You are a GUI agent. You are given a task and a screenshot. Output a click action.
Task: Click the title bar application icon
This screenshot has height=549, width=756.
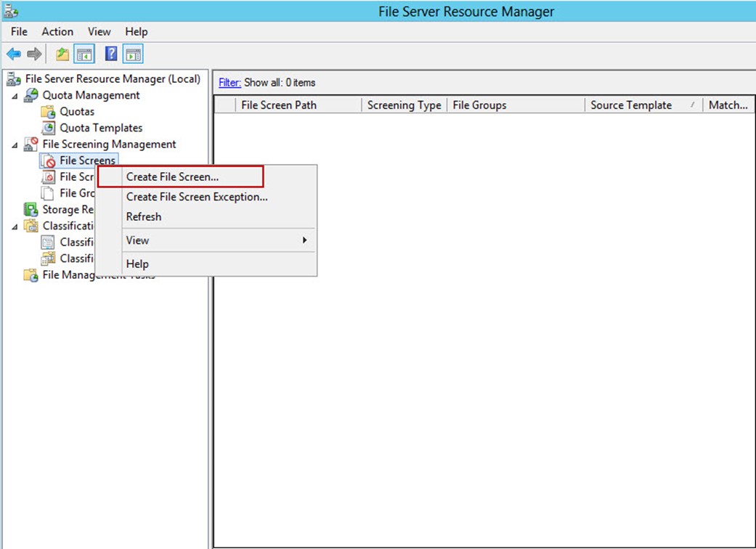point(11,11)
